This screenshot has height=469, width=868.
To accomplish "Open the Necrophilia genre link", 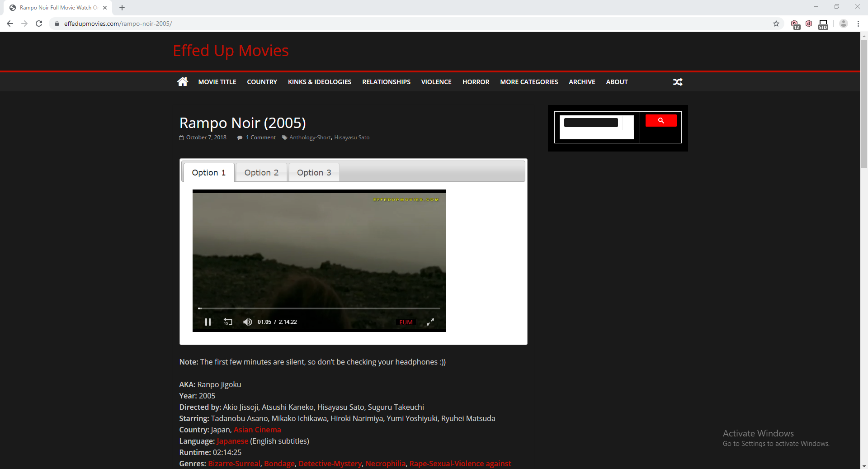I will coord(385,464).
